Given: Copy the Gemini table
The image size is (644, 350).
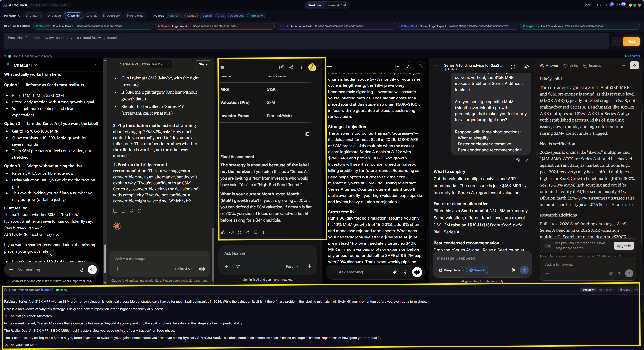Looking at the screenshot, I should (307, 134).
